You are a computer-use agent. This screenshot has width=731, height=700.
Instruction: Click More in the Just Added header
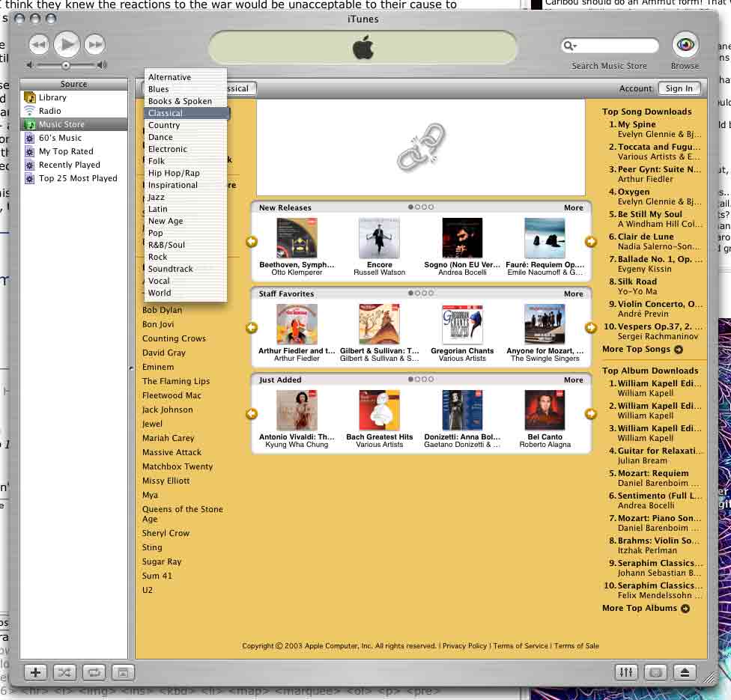(x=574, y=380)
